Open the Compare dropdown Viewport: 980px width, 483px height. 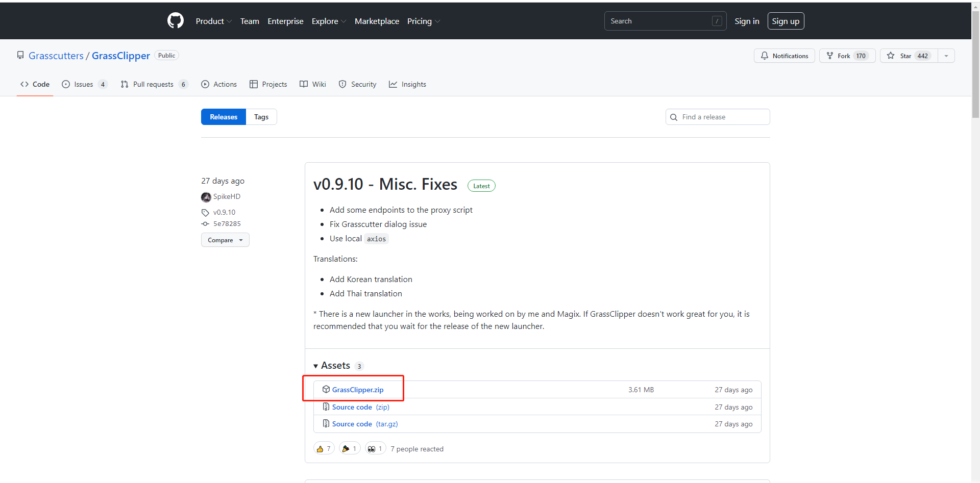coord(225,240)
